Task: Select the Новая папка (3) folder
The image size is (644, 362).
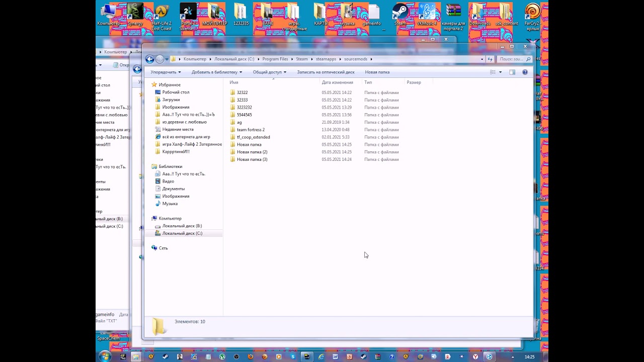Action: [252, 159]
